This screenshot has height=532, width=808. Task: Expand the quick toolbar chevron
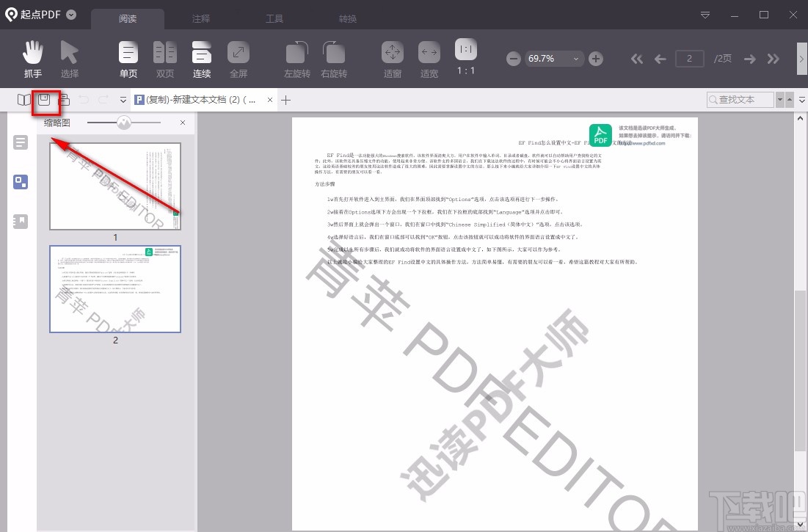pyautogui.click(x=121, y=101)
